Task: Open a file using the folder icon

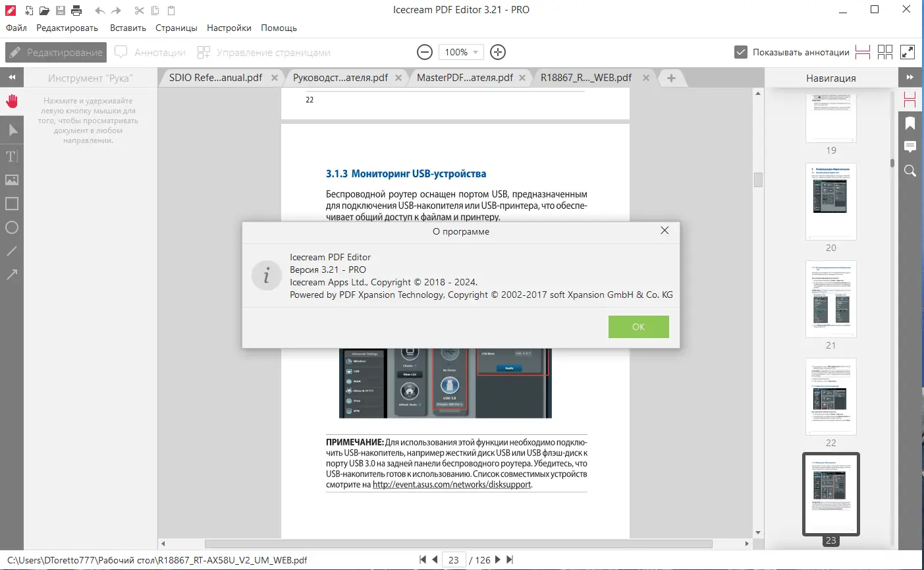Action: pos(44,11)
